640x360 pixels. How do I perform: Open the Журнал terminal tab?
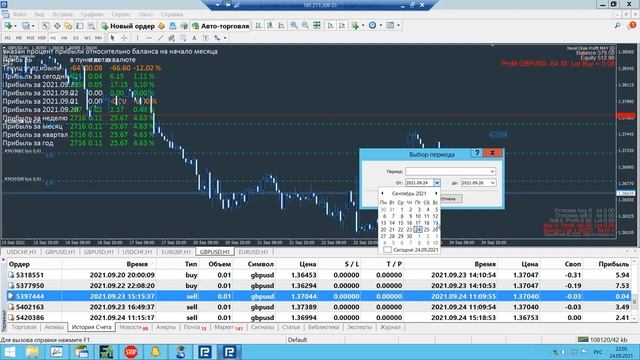pyautogui.click(x=390, y=327)
